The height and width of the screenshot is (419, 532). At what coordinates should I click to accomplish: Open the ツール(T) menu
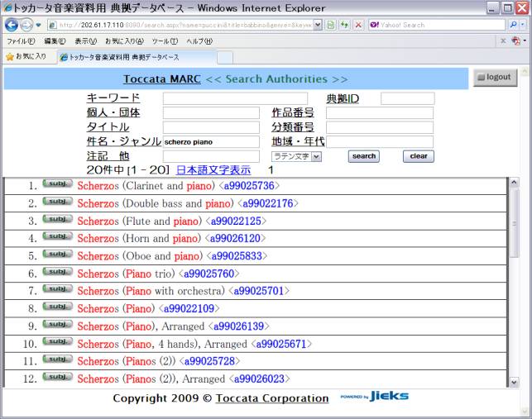point(165,41)
